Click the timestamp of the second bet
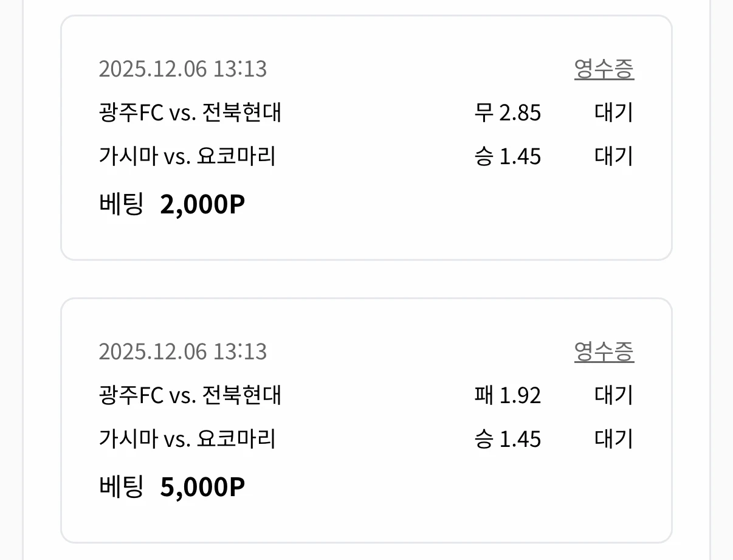 coord(184,351)
